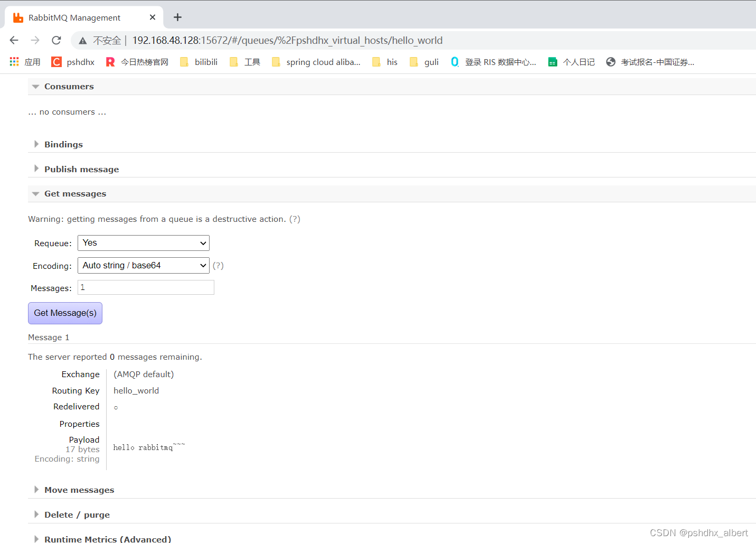Click the browser back arrow
Viewport: 756px width, 543px height.
(14, 40)
